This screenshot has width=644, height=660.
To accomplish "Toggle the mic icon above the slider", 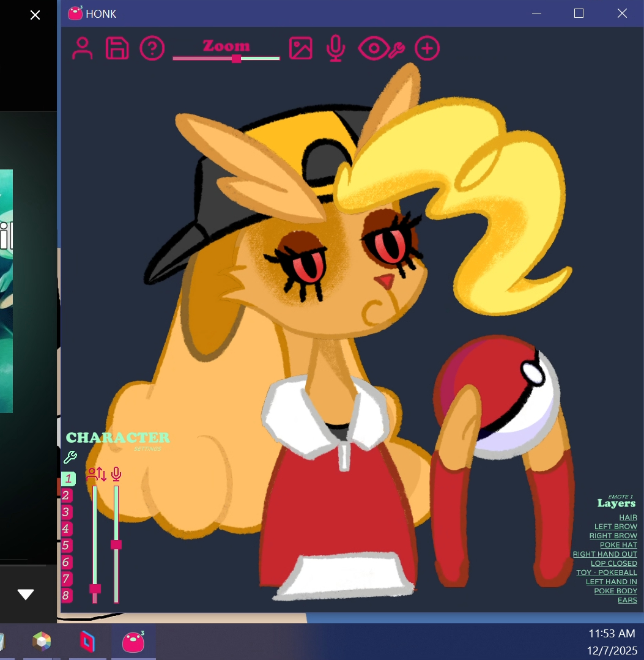I will point(116,474).
